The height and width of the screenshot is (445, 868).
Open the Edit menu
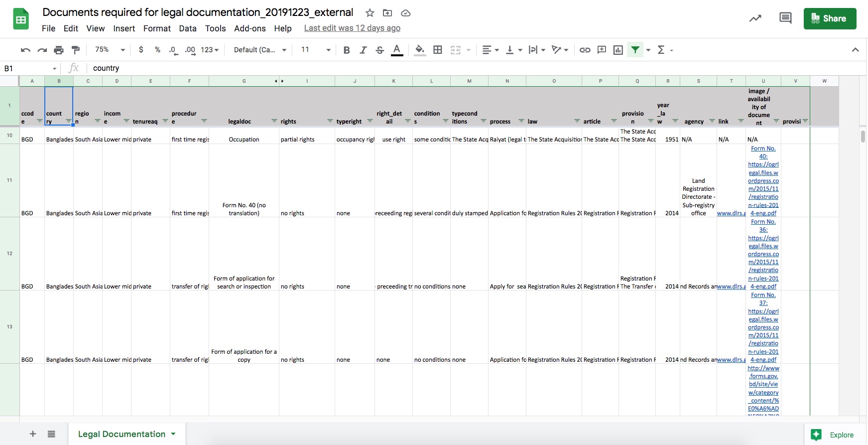point(71,28)
